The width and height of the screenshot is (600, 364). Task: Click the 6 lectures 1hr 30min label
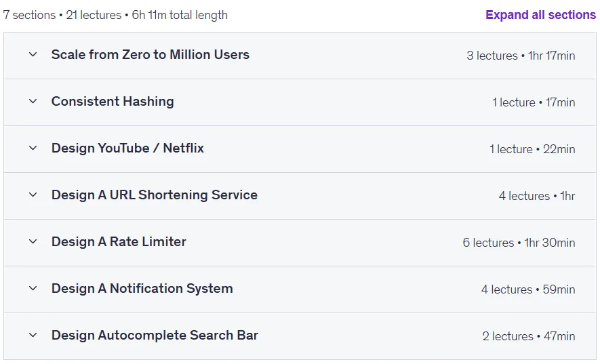tap(519, 243)
